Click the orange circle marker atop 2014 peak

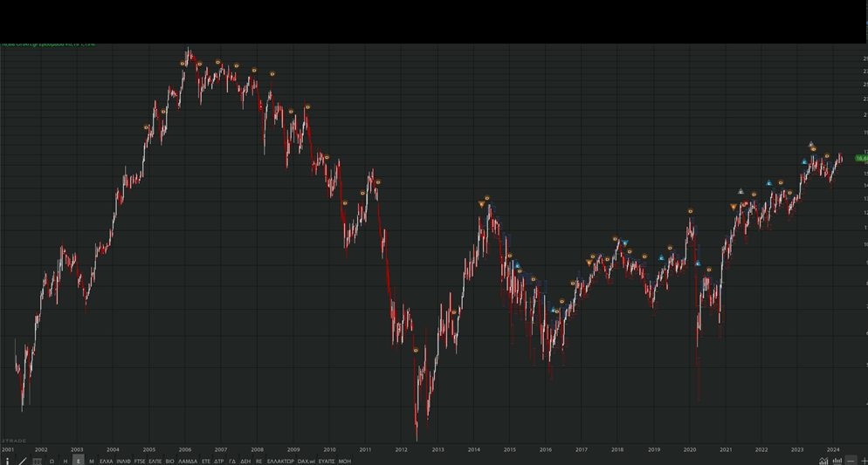click(x=487, y=198)
